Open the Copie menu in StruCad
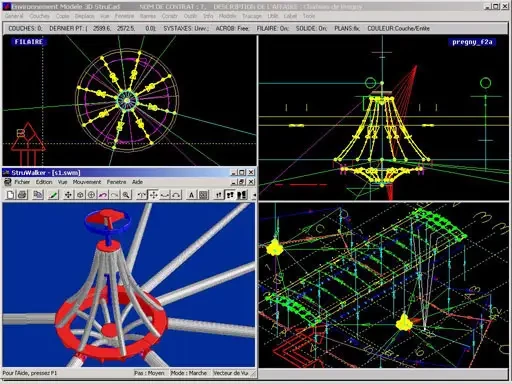 tap(62, 16)
